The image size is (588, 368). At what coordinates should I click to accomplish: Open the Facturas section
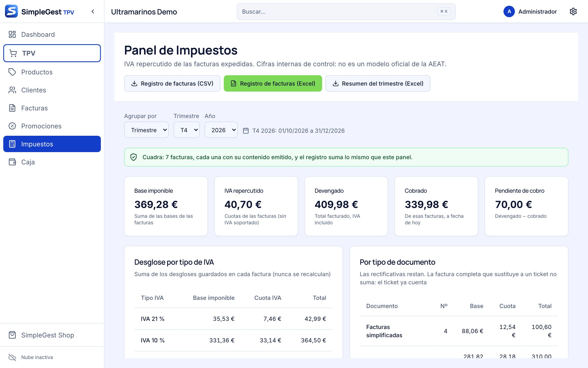point(52,108)
